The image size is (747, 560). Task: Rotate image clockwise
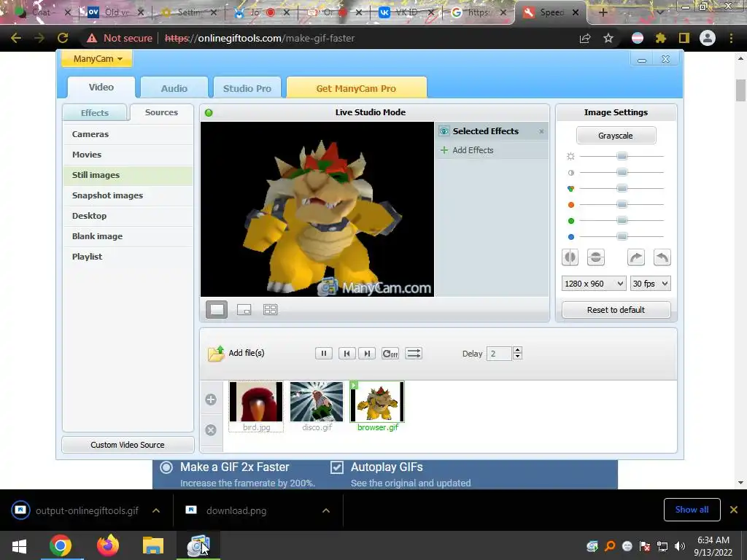636,257
